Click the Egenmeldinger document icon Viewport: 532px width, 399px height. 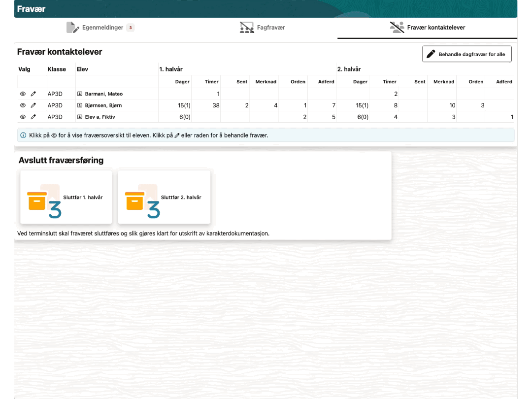coord(72,28)
